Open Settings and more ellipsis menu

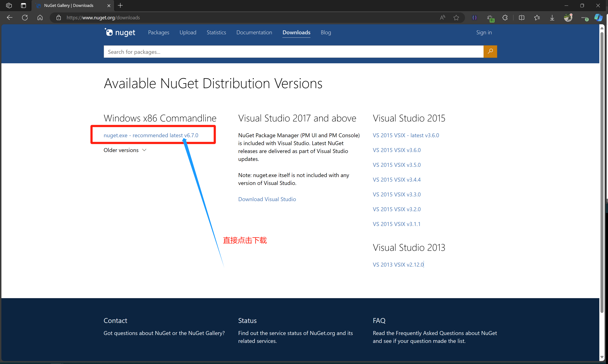[x=585, y=18]
